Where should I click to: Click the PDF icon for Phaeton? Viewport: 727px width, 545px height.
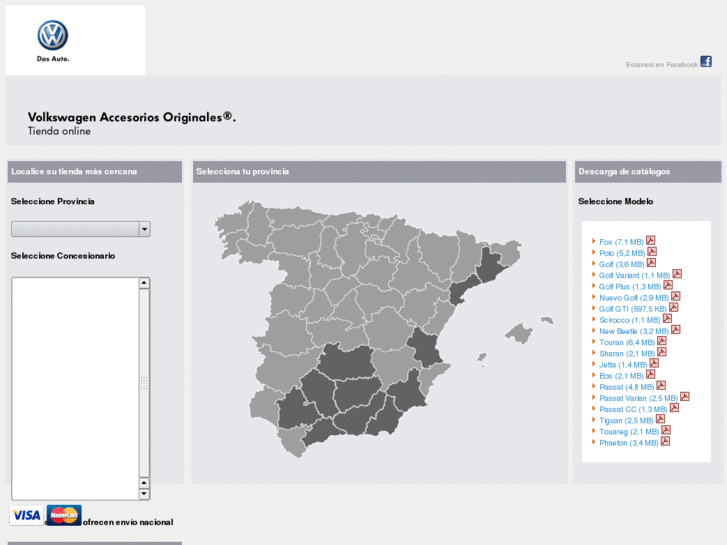(665, 441)
